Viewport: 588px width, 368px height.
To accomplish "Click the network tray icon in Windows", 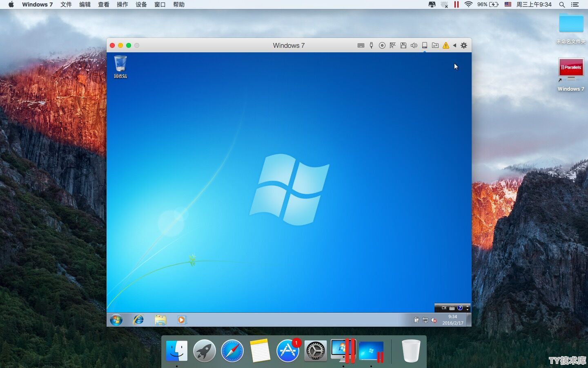I will (x=425, y=320).
